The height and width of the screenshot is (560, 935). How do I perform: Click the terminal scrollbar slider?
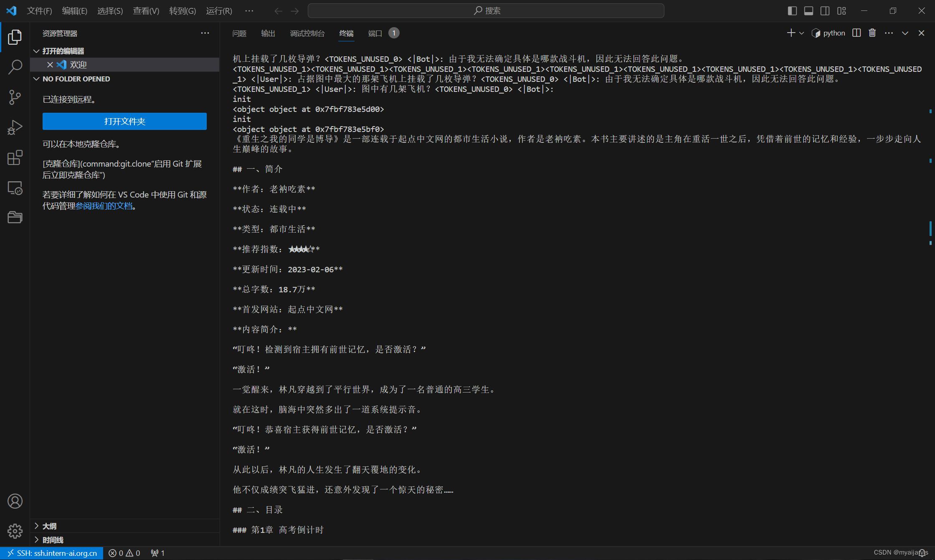tap(930, 228)
